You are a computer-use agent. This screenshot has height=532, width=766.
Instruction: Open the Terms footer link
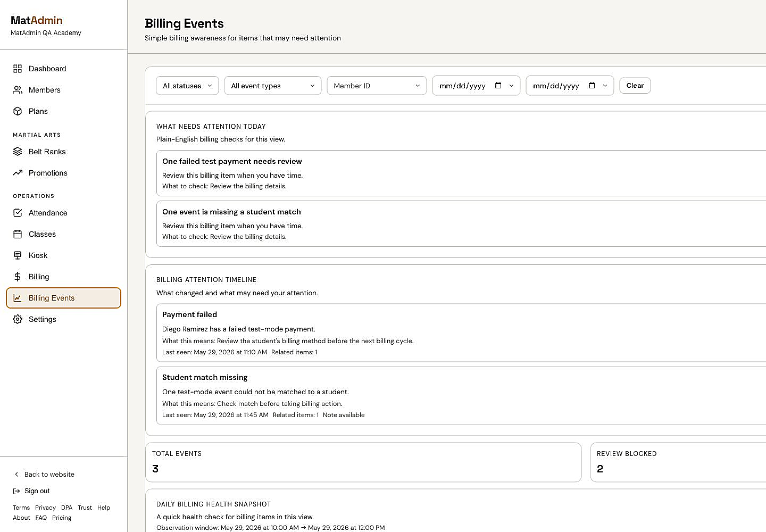coord(21,508)
